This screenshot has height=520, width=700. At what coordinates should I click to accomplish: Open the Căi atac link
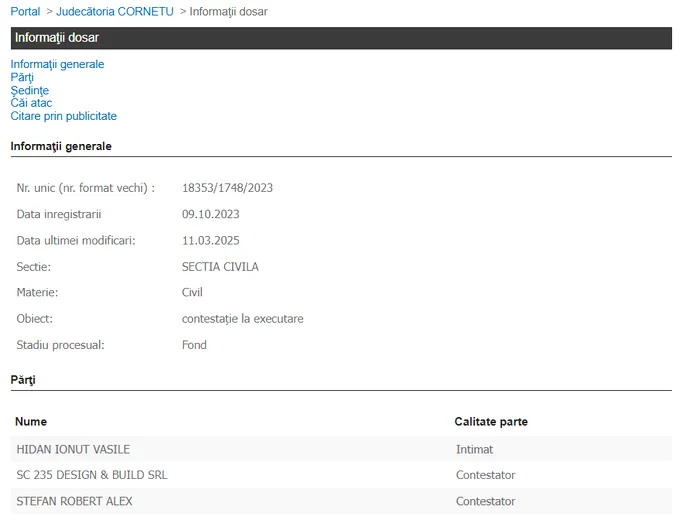click(x=31, y=103)
